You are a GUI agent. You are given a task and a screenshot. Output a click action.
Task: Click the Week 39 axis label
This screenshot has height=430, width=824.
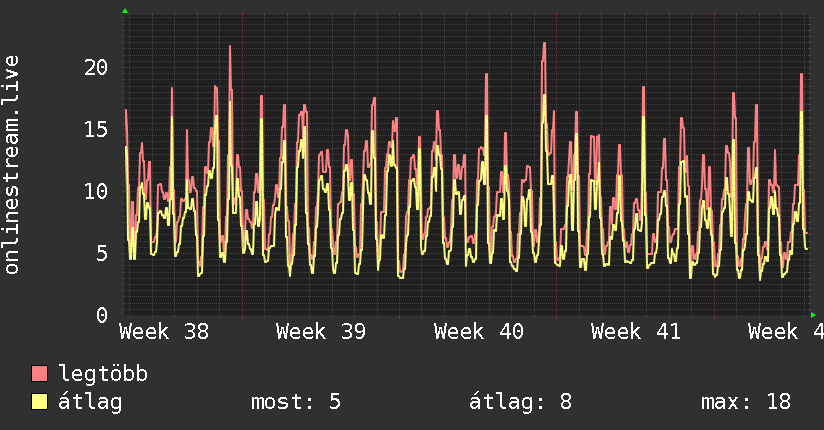pyautogui.click(x=321, y=332)
